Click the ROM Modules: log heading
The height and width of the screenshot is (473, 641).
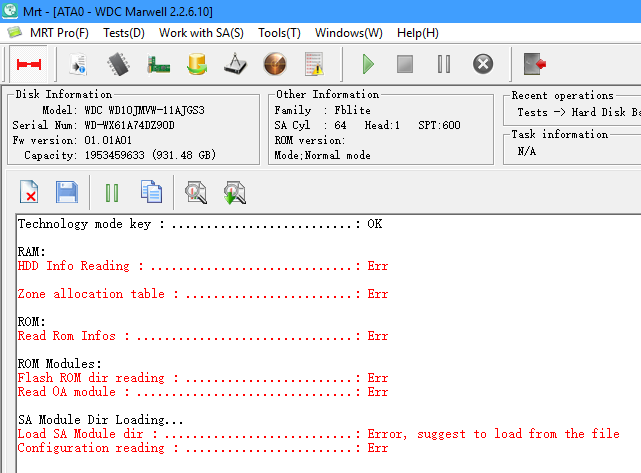click(59, 364)
